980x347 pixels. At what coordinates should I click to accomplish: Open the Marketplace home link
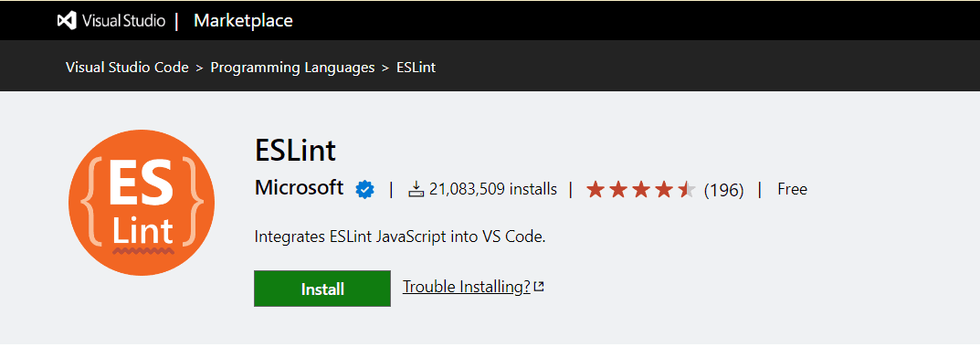[243, 21]
